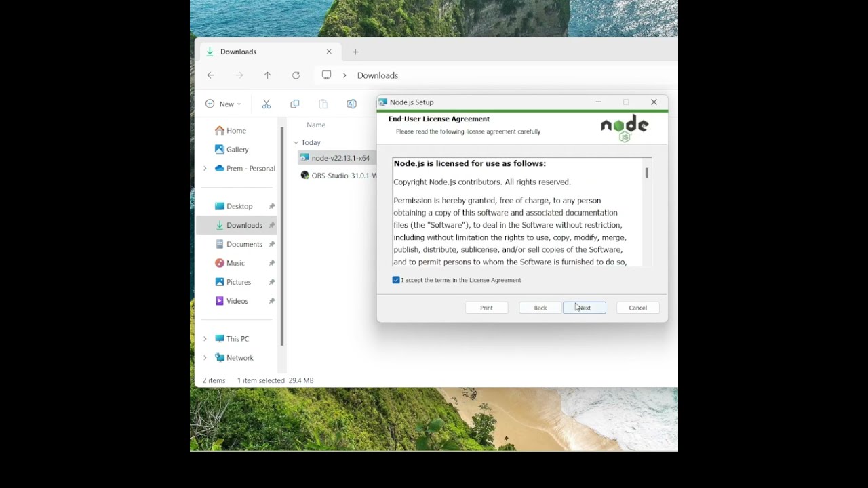Select the node-v22.13.1-x64 installer file
868x488 pixels.
tap(337, 158)
